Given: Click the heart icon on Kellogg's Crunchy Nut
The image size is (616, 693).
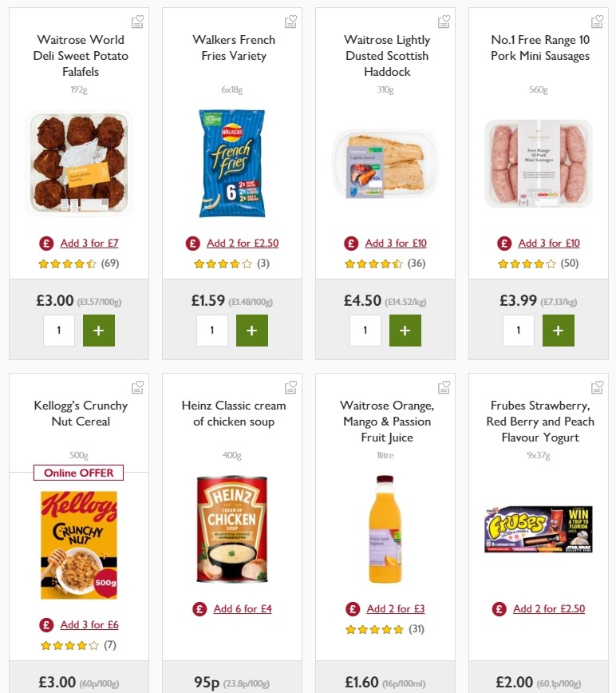Looking at the screenshot, I should 137,386.
